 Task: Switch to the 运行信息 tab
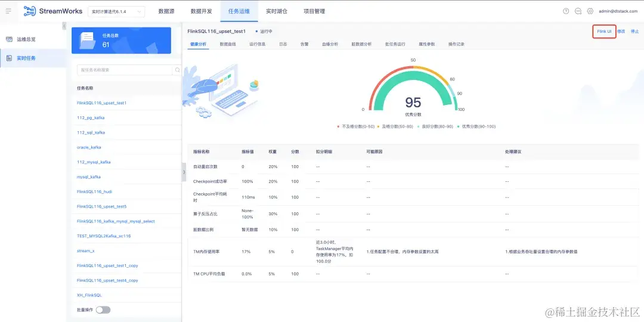point(258,44)
